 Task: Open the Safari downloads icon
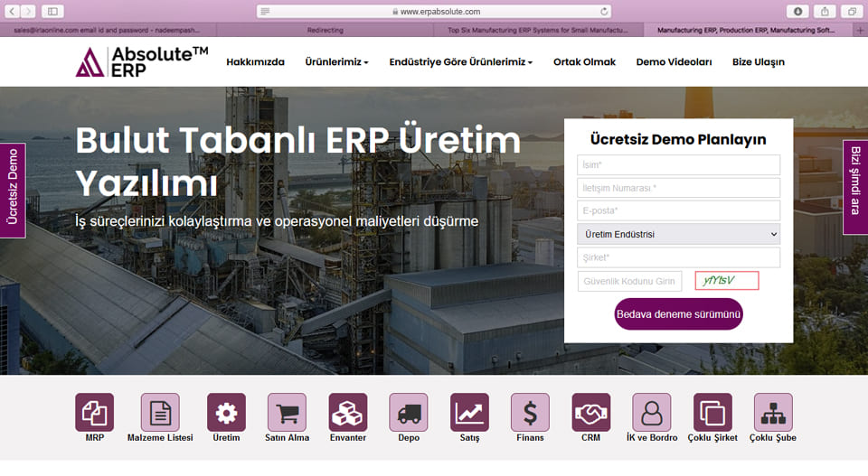point(797,11)
